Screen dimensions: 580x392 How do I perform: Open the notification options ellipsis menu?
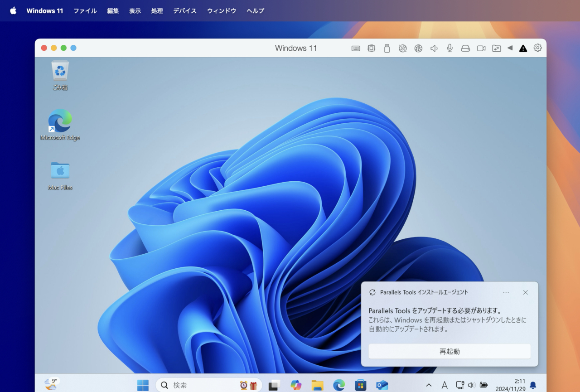(506, 292)
